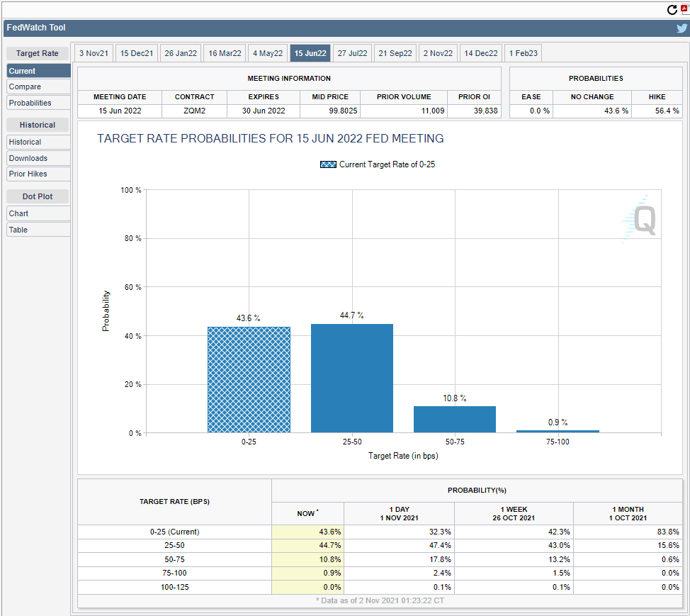This screenshot has width=690, height=616.
Task: Click the 10.8% bar for 50-75 bps
Action: tap(454, 419)
